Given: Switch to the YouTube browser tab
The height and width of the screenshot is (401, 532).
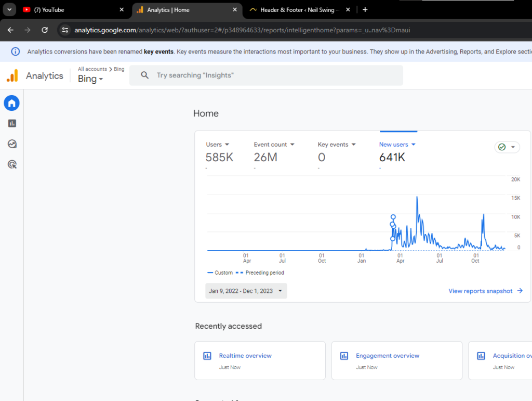Looking at the screenshot, I should (70, 10).
